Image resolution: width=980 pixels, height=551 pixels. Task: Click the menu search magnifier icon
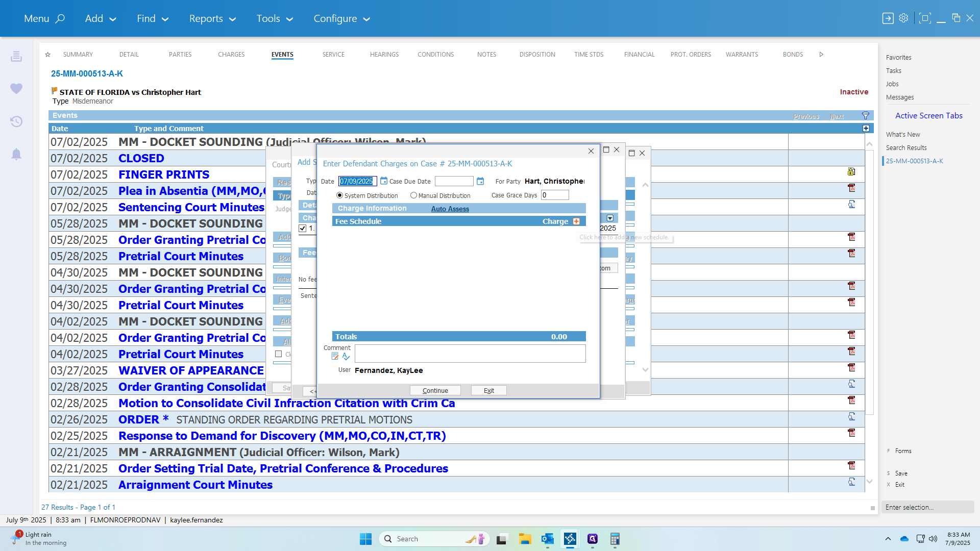[x=60, y=19]
